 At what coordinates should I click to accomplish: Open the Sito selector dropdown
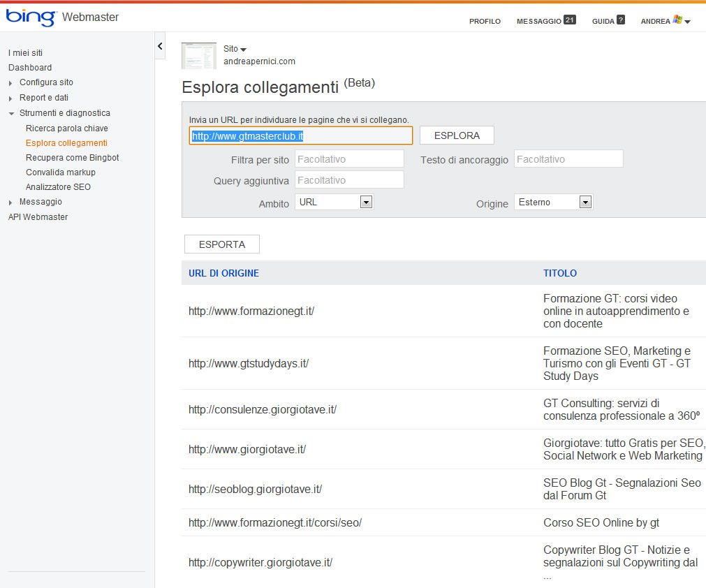pos(235,49)
